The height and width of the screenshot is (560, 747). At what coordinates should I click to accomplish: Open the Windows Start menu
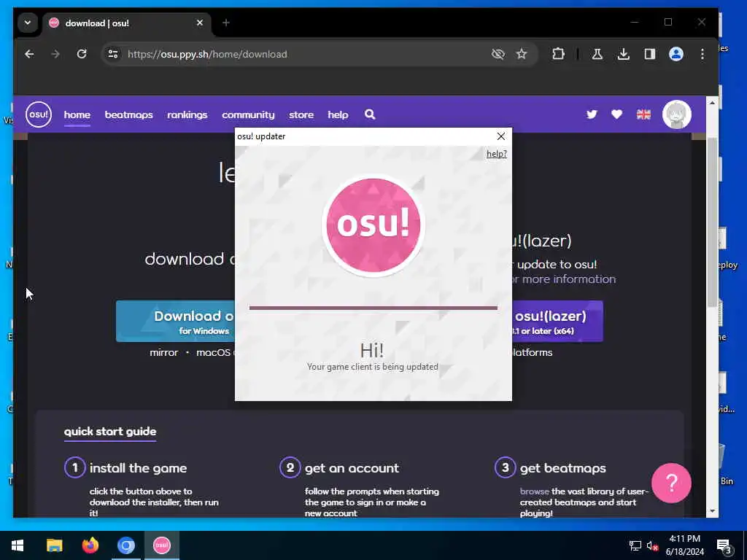[18, 545]
